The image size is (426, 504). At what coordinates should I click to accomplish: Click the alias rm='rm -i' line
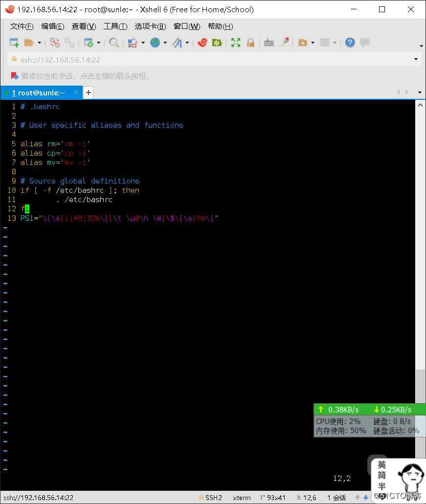tap(55, 144)
